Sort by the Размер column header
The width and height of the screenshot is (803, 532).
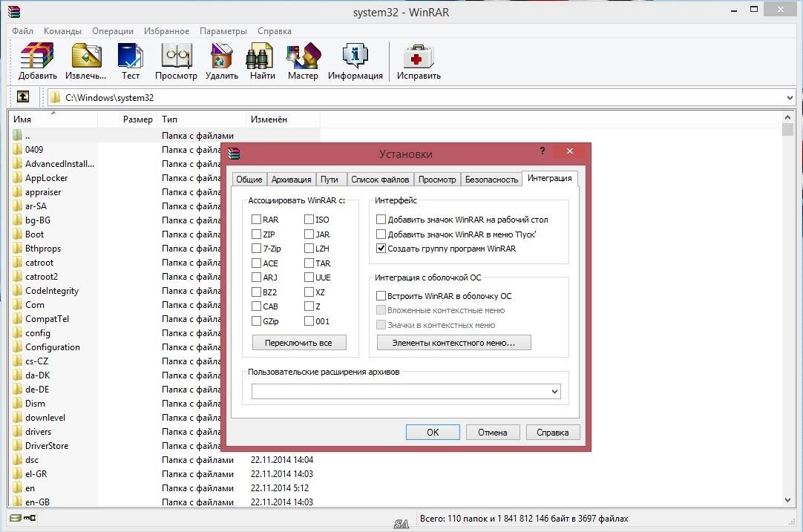127,119
